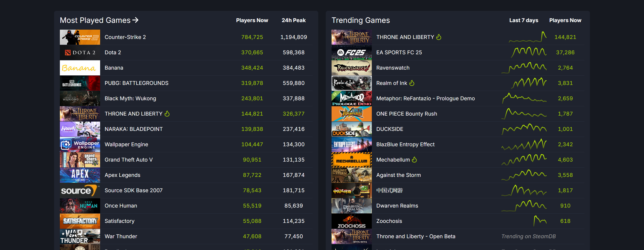Open the Zoochosis trending link

pos(389,221)
